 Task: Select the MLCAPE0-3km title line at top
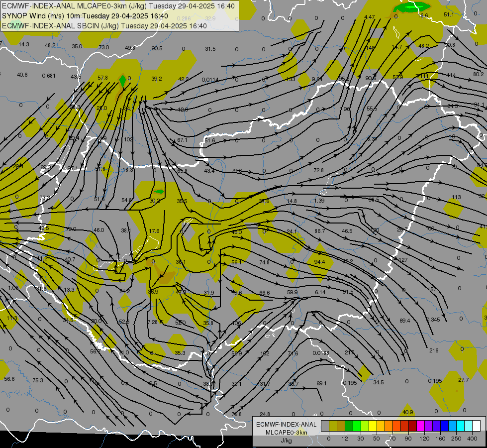click(118, 6)
